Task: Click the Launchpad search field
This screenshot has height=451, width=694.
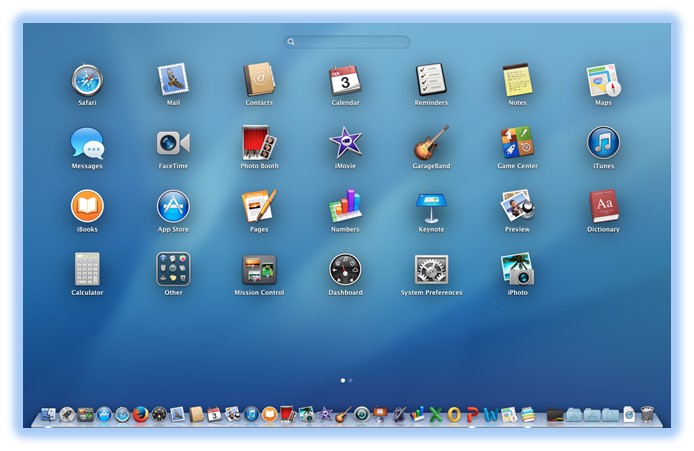Action: 347,42
